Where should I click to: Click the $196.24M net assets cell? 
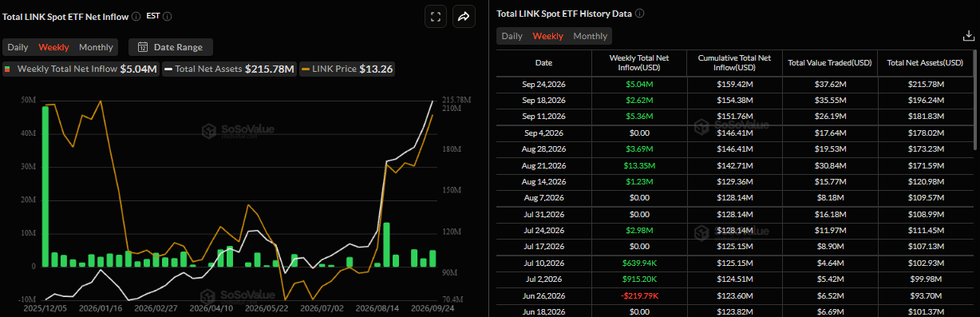pos(926,101)
